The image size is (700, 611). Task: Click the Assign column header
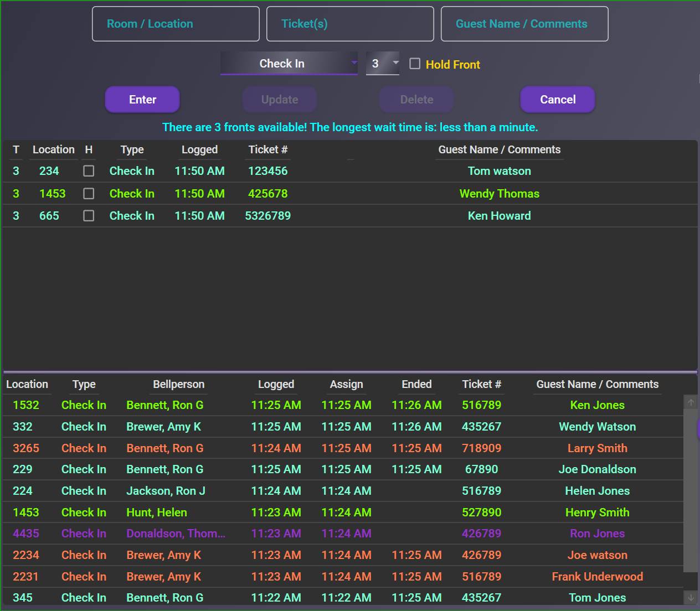(346, 385)
